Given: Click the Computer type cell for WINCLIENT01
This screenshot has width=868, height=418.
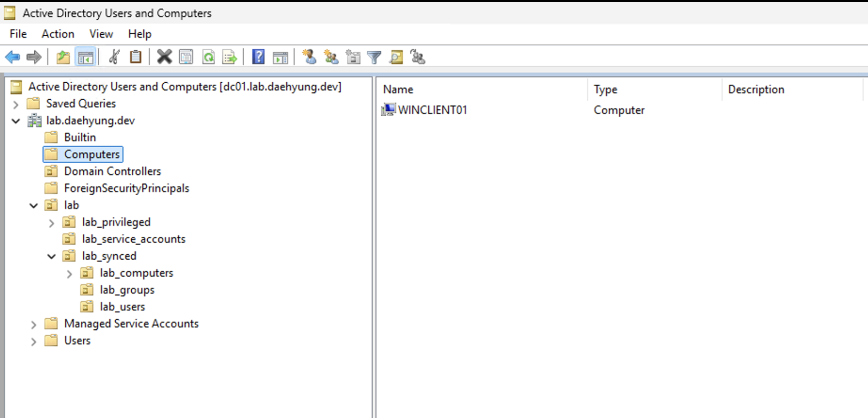Looking at the screenshot, I should 619,110.
